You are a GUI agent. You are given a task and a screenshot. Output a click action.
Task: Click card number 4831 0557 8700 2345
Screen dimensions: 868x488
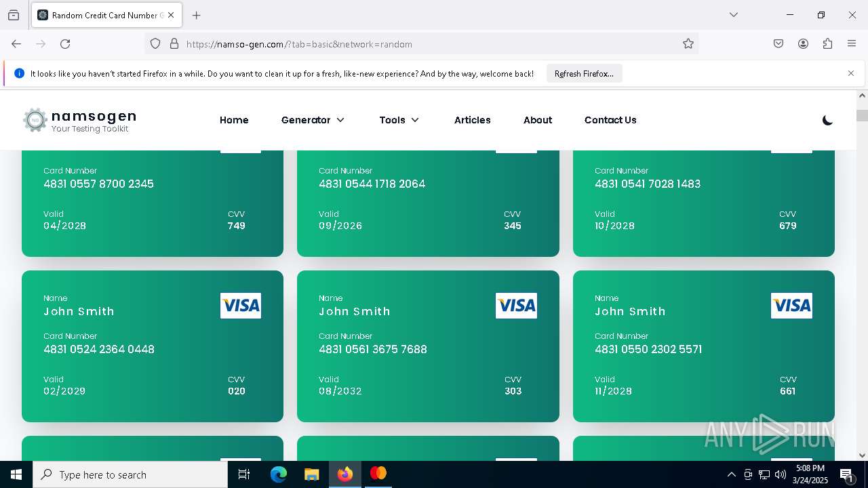(98, 184)
